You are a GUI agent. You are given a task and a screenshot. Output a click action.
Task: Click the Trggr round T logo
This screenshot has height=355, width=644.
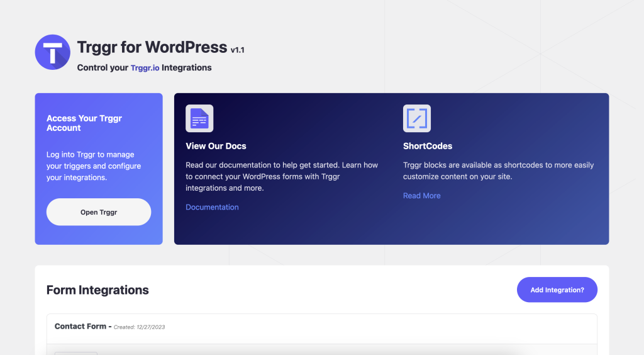[x=53, y=52]
